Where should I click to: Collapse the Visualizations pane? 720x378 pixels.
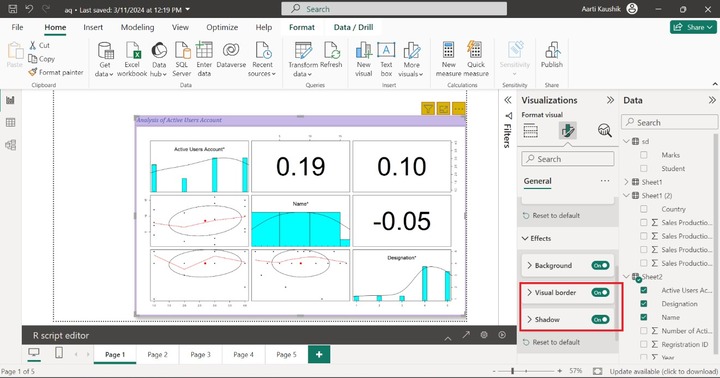click(610, 100)
